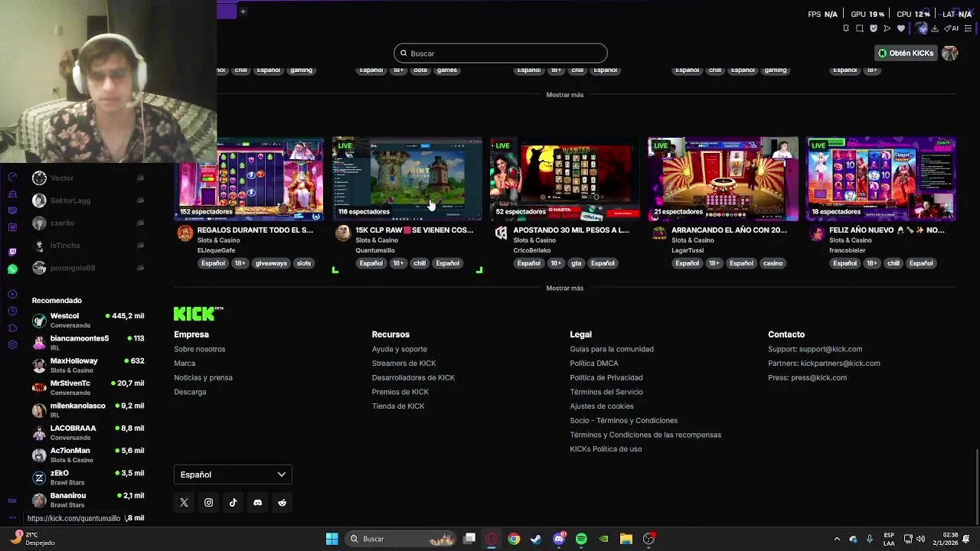This screenshot has height=551, width=980.
Task: Open recommended channel LACOBRAAA
Action: point(88,432)
